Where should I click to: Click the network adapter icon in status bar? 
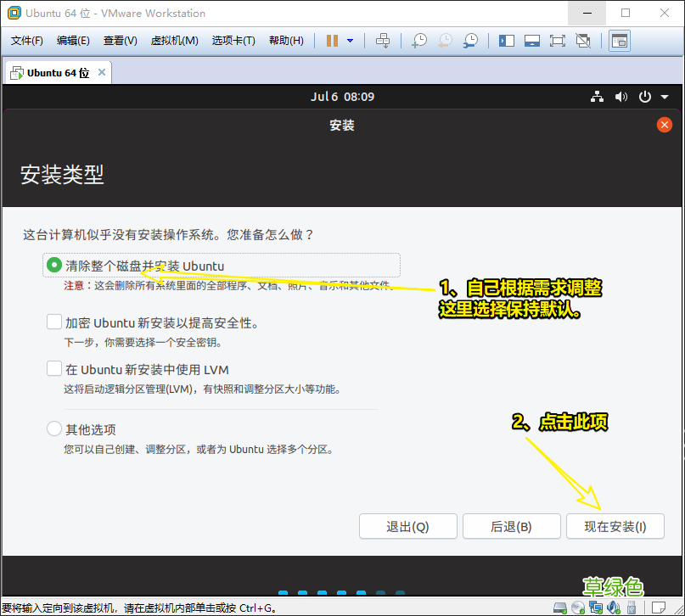point(595,608)
